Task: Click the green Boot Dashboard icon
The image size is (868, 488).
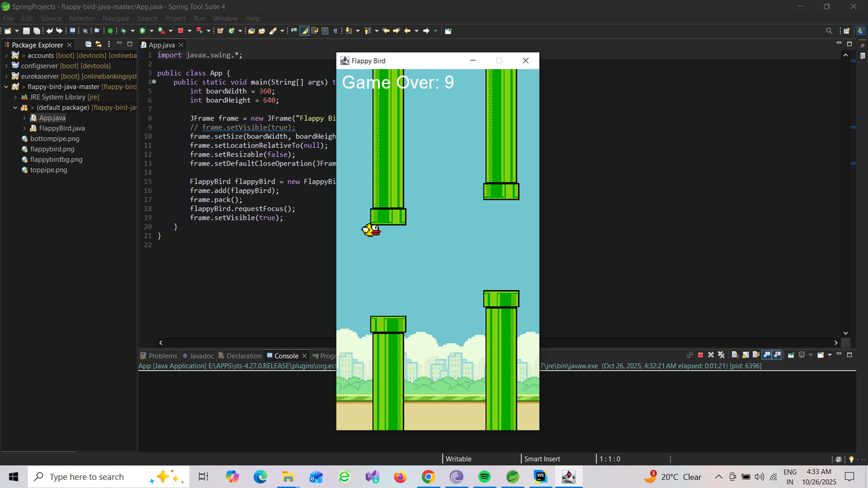Action: coord(111,31)
